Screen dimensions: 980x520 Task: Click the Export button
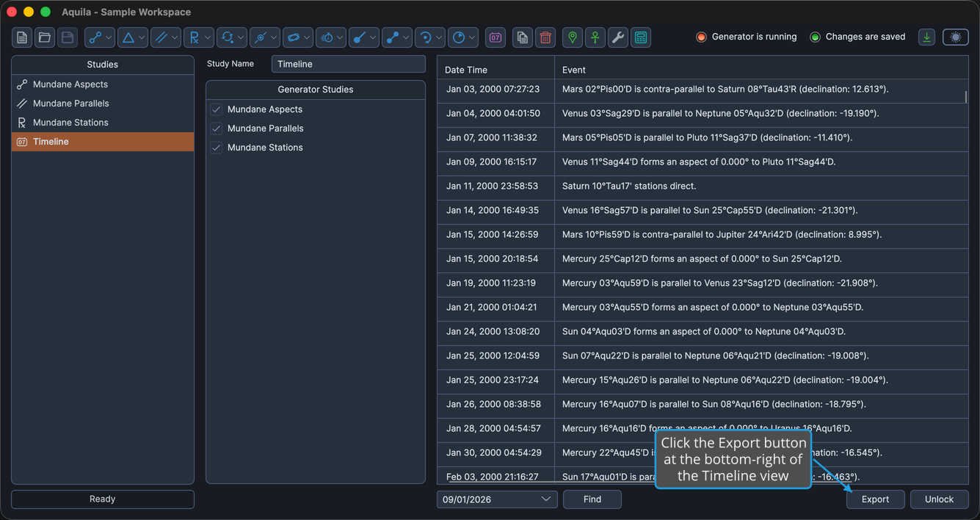(875, 499)
